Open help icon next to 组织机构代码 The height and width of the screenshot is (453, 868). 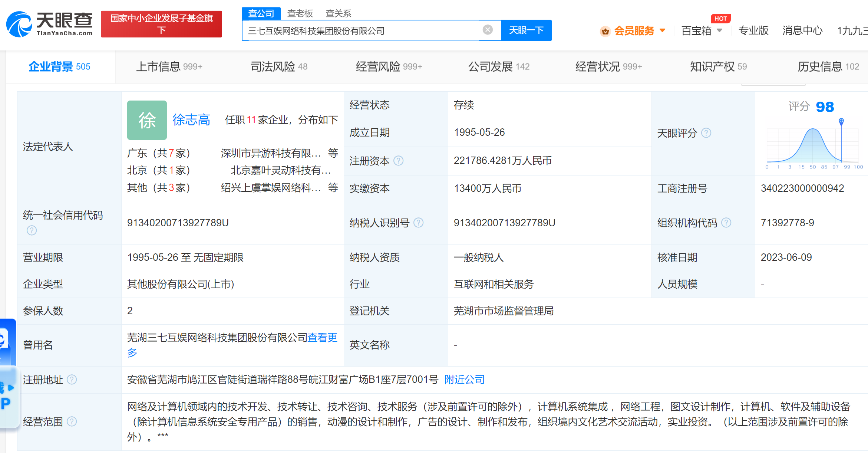pyautogui.click(x=726, y=223)
